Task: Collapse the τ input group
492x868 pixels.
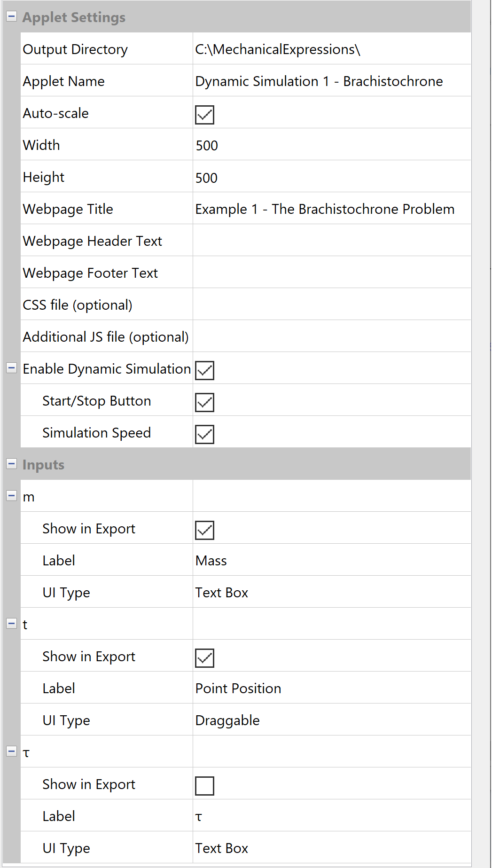Action: 11,751
